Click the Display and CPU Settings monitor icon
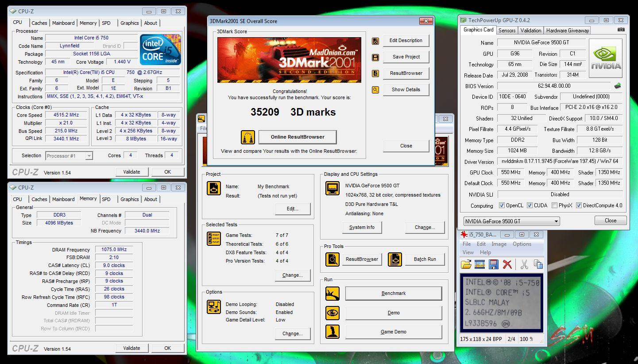638x364 pixels. pyautogui.click(x=332, y=188)
